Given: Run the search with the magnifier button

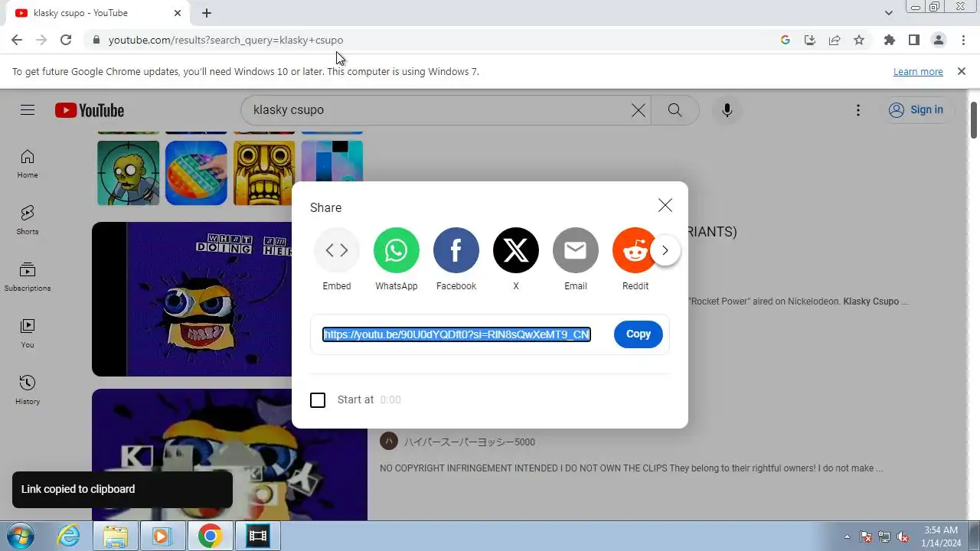Looking at the screenshot, I should (675, 110).
